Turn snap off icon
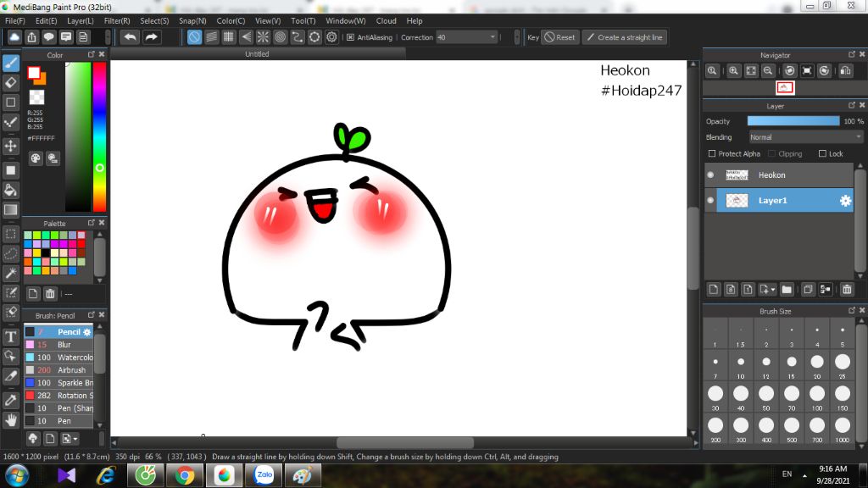868x488 pixels. click(x=194, y=37)
